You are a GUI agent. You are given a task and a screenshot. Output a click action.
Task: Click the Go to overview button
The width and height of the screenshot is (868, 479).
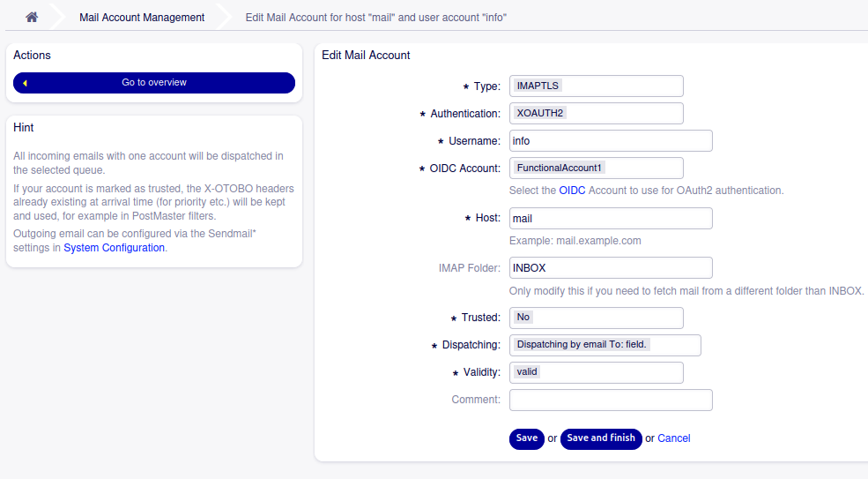(x=154, y=83)
